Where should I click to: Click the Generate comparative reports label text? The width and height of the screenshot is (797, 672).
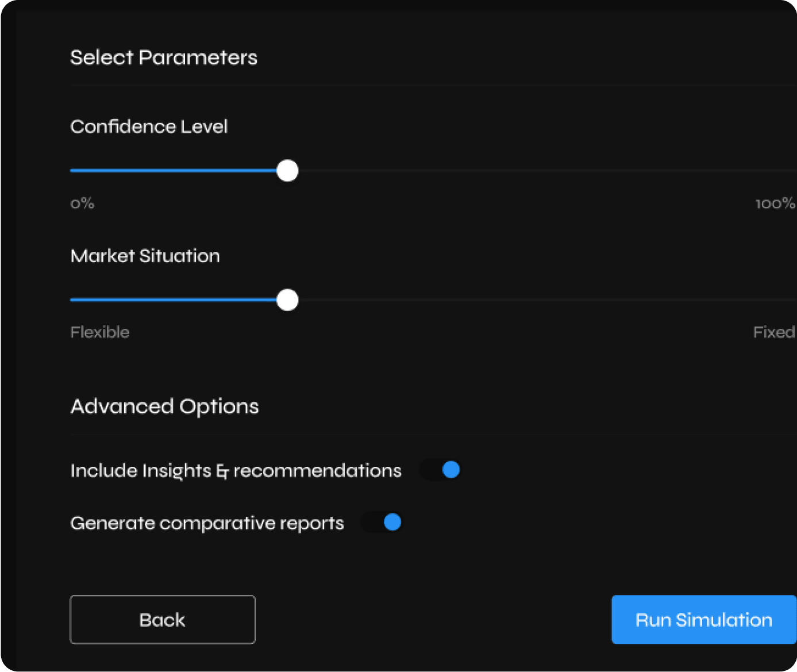[207, 523]
